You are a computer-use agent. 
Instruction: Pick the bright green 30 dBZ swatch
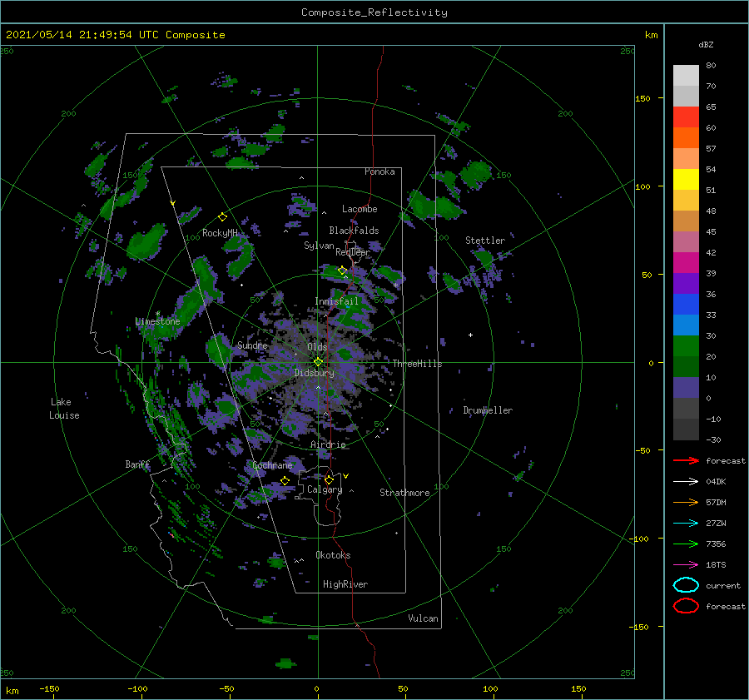686,346
